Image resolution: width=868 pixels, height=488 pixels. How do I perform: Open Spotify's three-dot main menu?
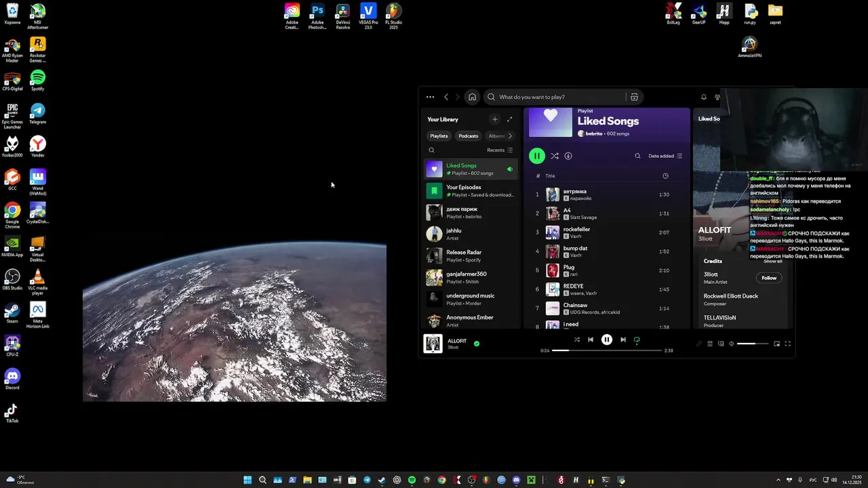(430, 97)
